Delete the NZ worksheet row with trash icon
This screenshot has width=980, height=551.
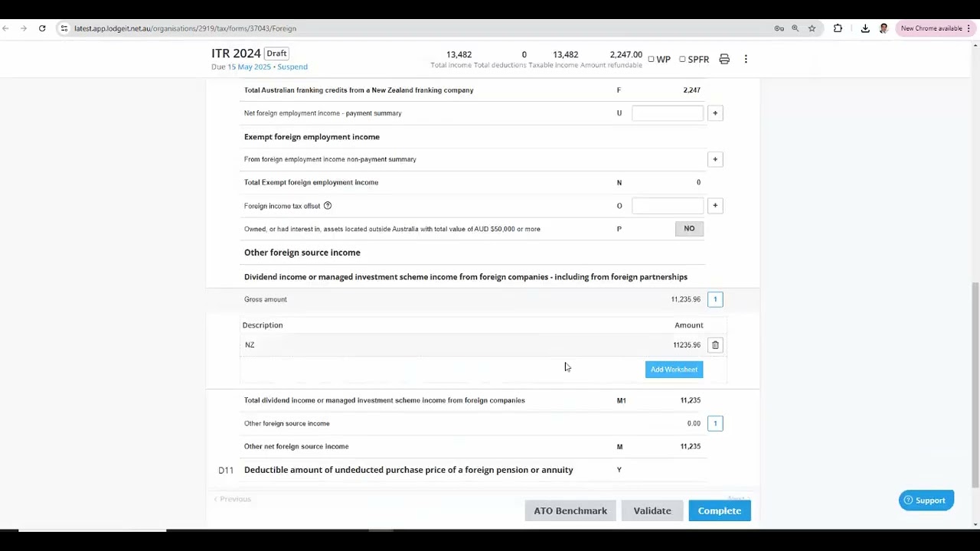[715, 345]
